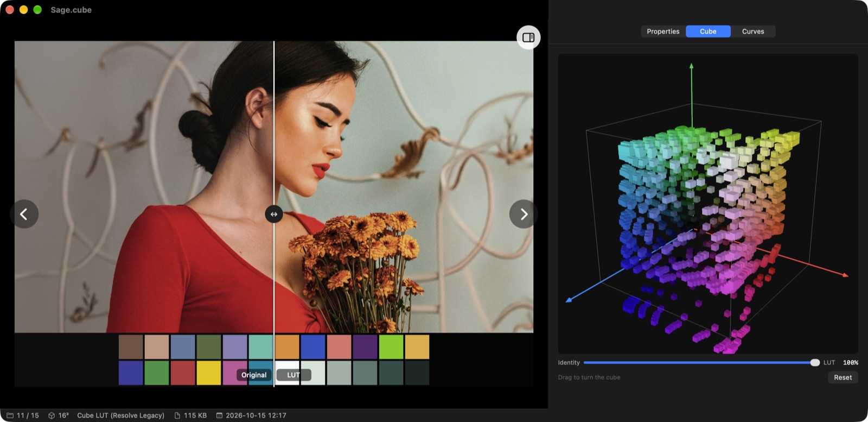Viewport: 868px width, 422px height.
Task: Click the lavender swatch
Action: click(235, 347)
